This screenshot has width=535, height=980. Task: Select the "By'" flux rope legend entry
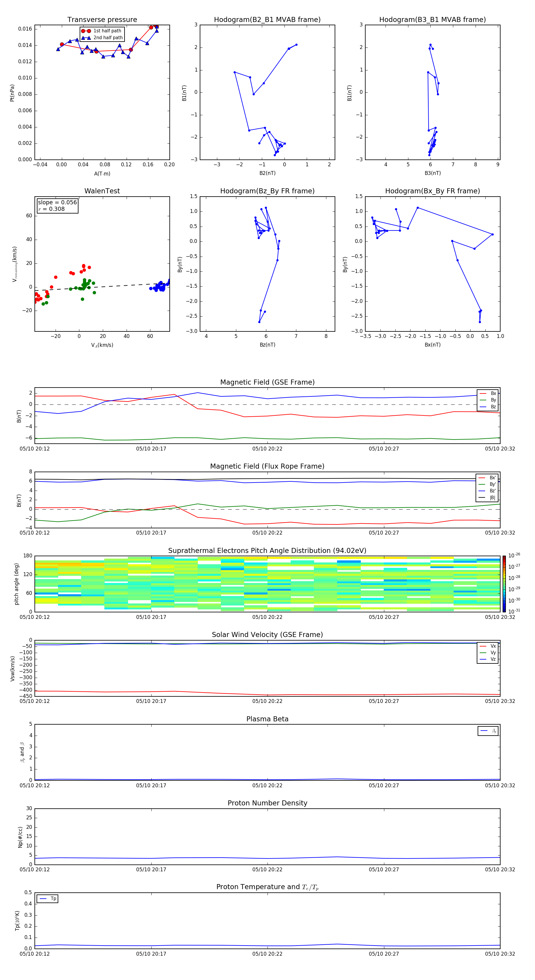pos(487,484)
